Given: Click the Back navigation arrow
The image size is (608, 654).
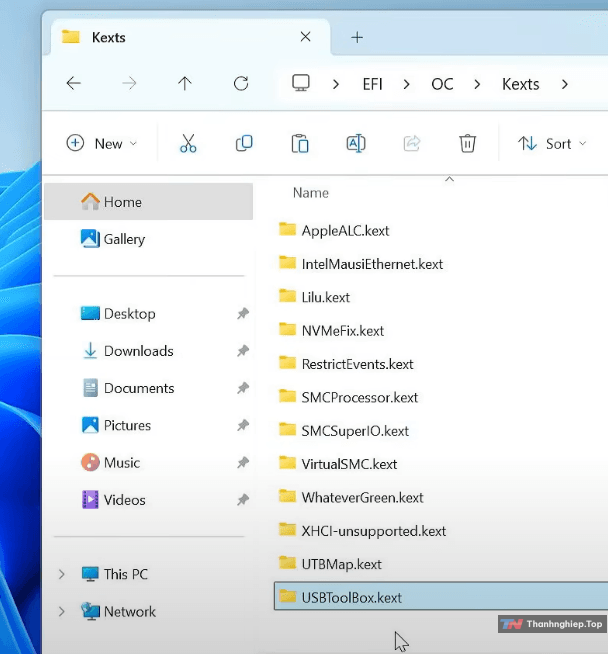Looking at the screenshot, I should 73,83.
